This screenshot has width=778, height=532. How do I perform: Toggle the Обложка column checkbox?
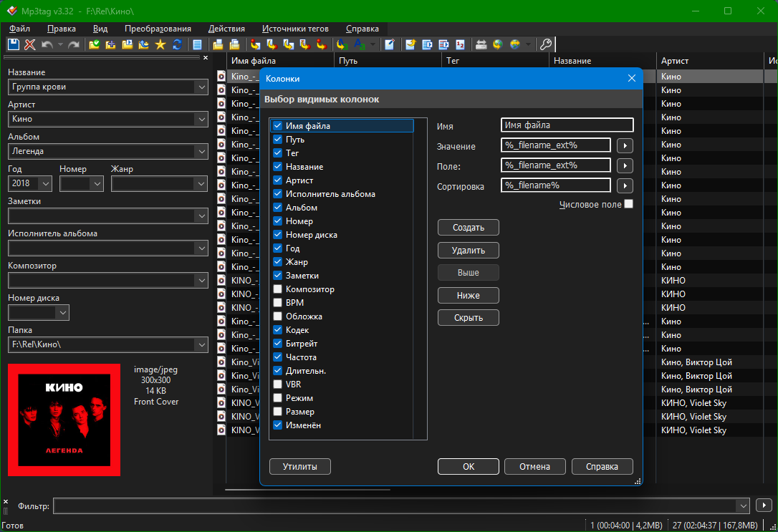[x=277, y=316]
